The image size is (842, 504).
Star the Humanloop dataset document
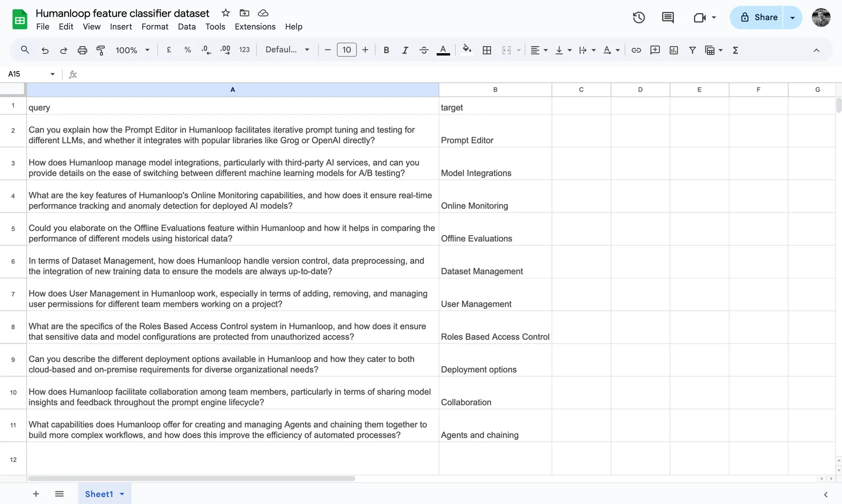click(225, 13)
